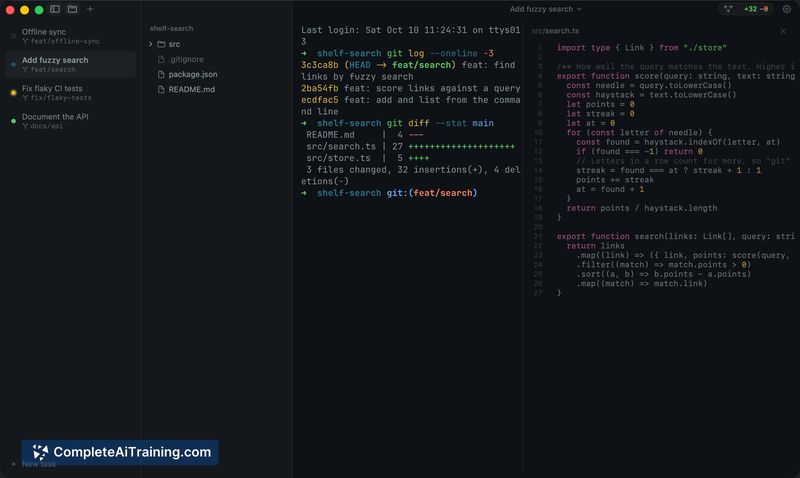Click the src folder icon

click(161, 44)
